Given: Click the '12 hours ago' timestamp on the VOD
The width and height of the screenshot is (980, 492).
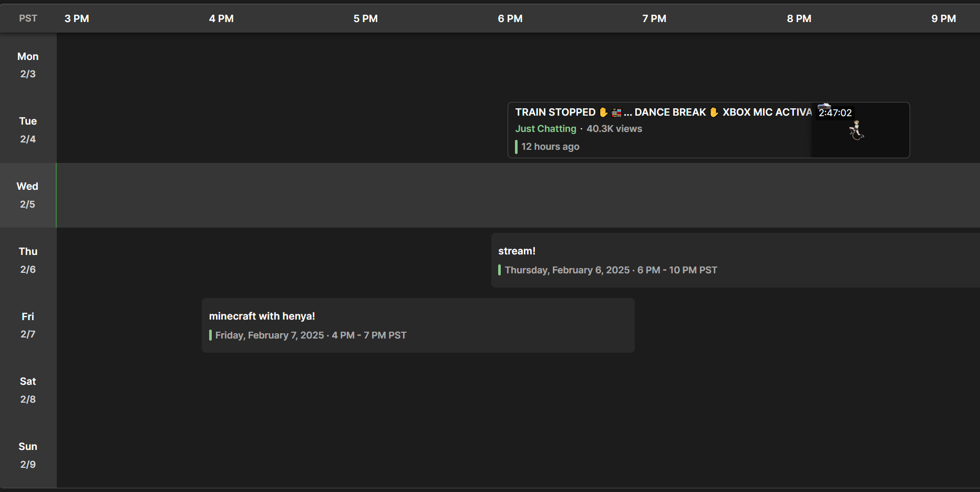Looking at the screenshot, I should pos(550,147).
